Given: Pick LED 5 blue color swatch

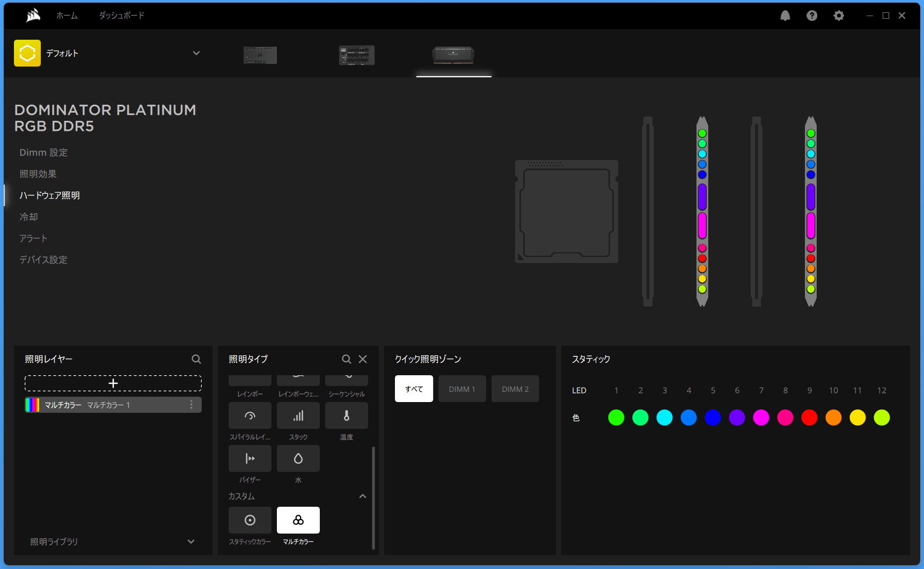Looking at the screenshot, I should tap(713, 417).
